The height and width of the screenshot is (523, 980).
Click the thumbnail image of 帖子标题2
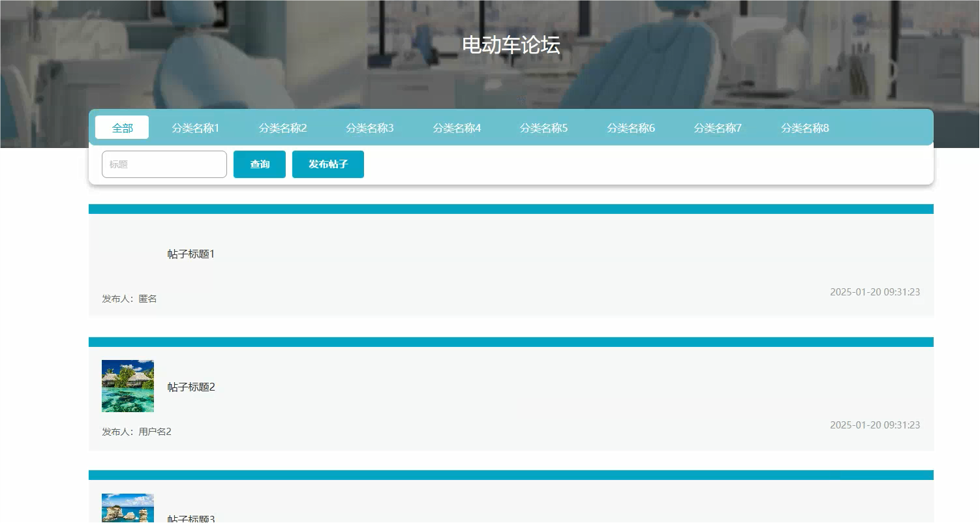127,385
